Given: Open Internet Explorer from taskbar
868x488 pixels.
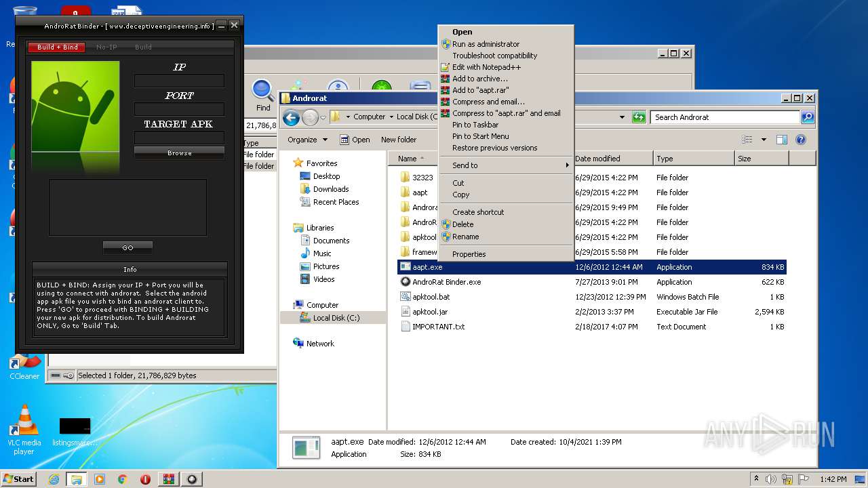Looking at the screenshot, I should pos(54,479).
